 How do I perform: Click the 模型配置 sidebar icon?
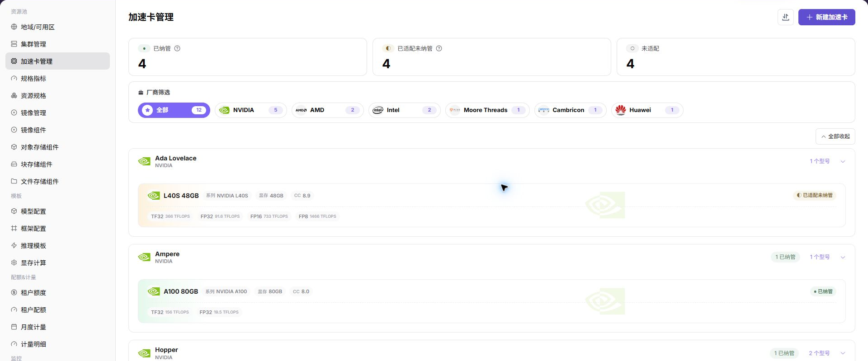tap(14, 211)
